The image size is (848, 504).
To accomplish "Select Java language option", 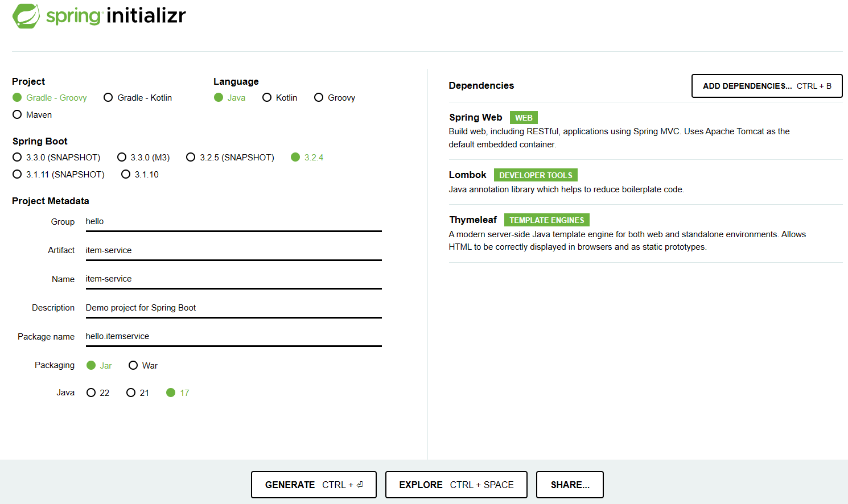I will click(x=230, y=98).
